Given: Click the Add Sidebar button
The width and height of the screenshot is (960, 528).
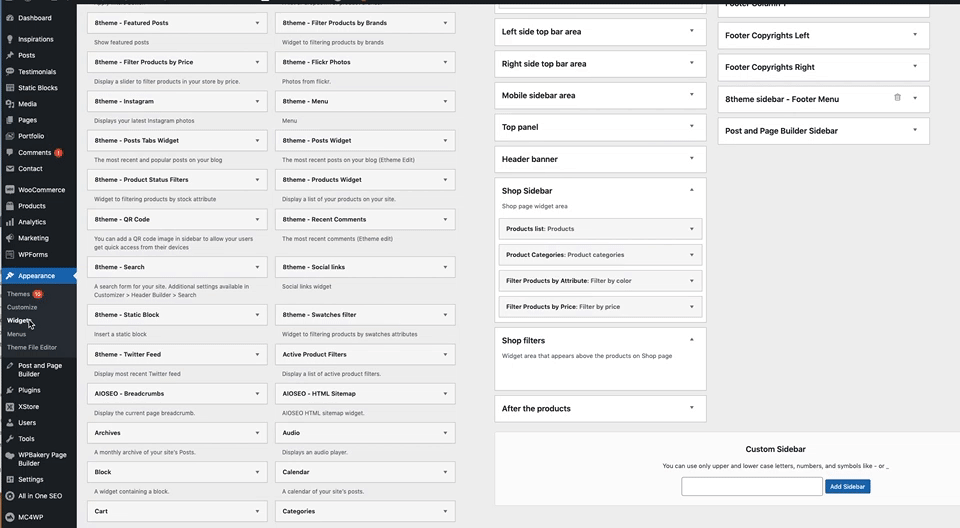Looking at the screenshot, I should pyautogui.click(x=847, y=486).
